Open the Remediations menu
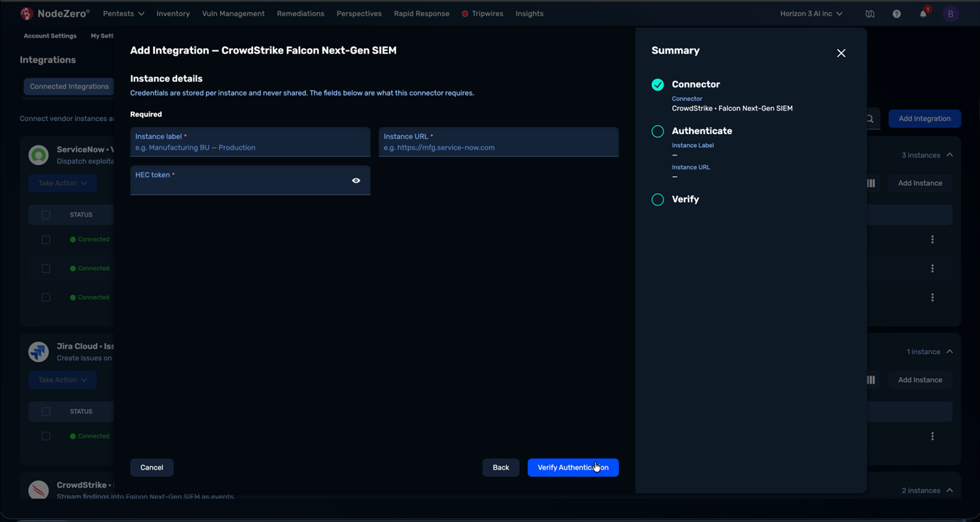Screen dimensions: 980x522 pyautogui.click(x=301, y=14)
